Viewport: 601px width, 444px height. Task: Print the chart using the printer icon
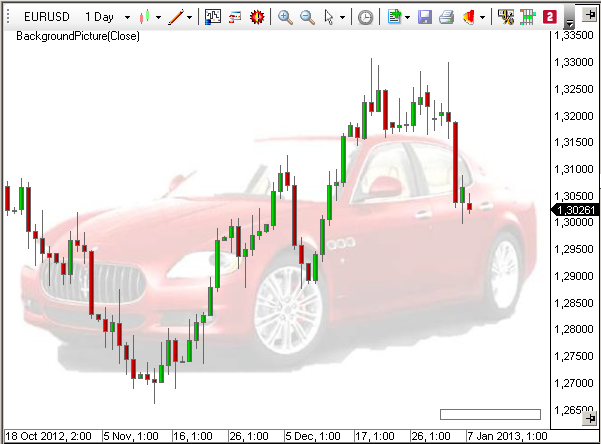[447, 17]
